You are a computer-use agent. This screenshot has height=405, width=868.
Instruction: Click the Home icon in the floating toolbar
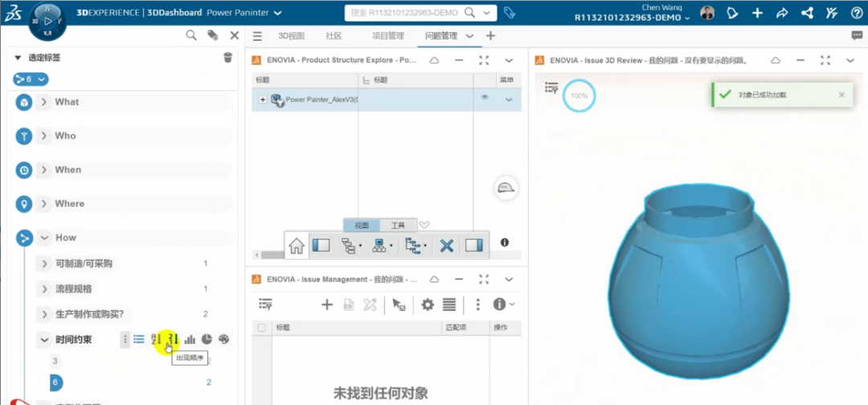point(297,245)
